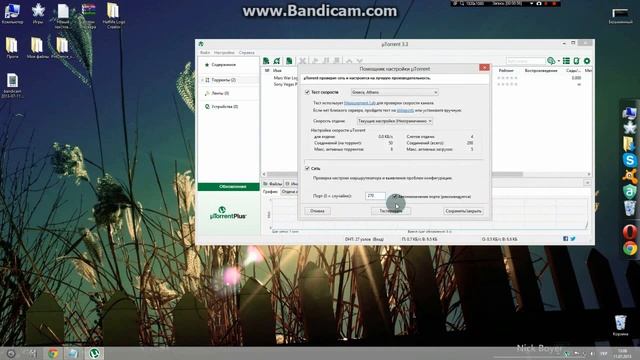The width and height of the screenshot is (640, 360).
Task: Open the Файл menu
Action: pos(205,53)
